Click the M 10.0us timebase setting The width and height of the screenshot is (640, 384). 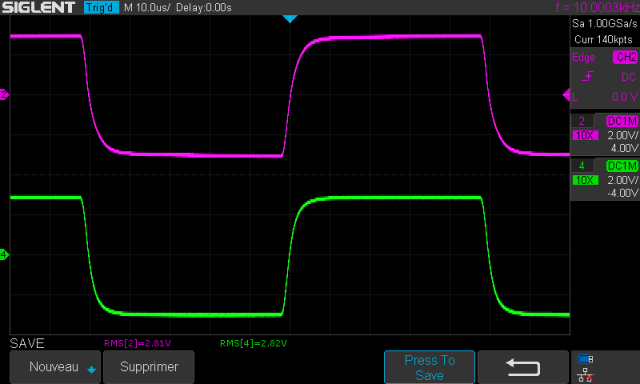pyautogui.click(x=147, y=7)
